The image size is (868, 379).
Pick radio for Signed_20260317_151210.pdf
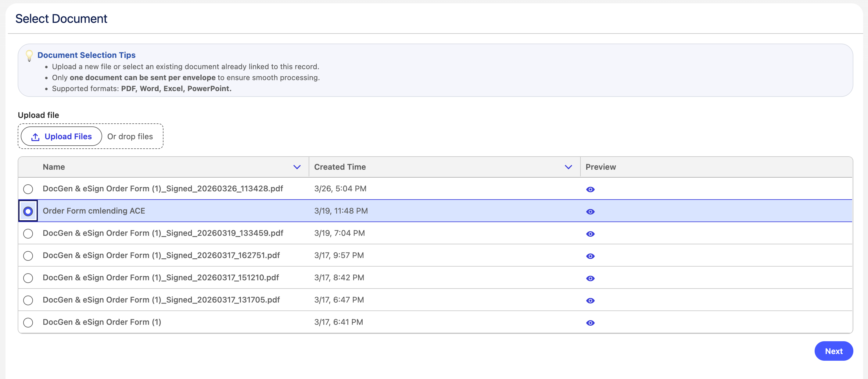(x=28, y=278)
